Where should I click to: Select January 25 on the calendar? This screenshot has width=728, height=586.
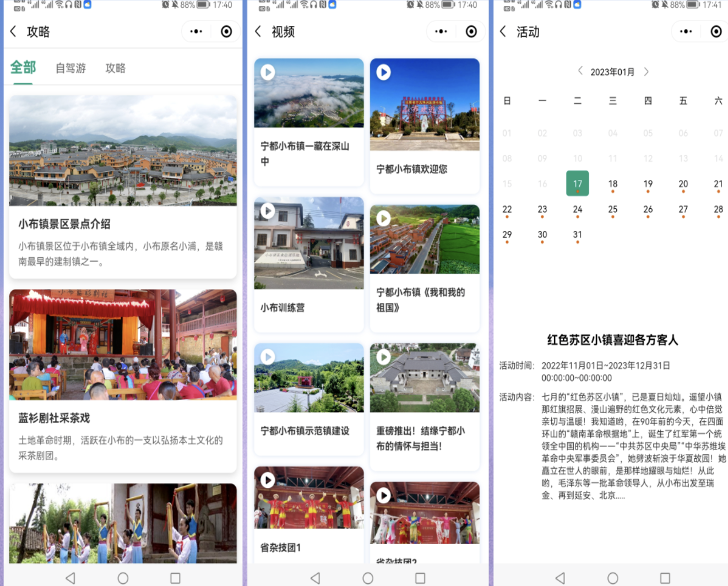(x=612, y=210)
